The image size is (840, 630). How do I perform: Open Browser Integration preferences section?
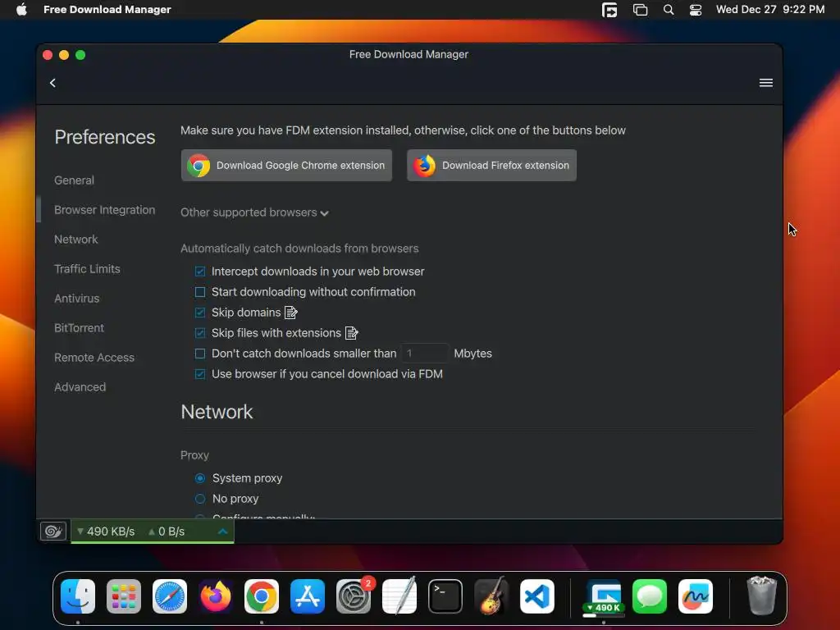(x=104, y=210)
